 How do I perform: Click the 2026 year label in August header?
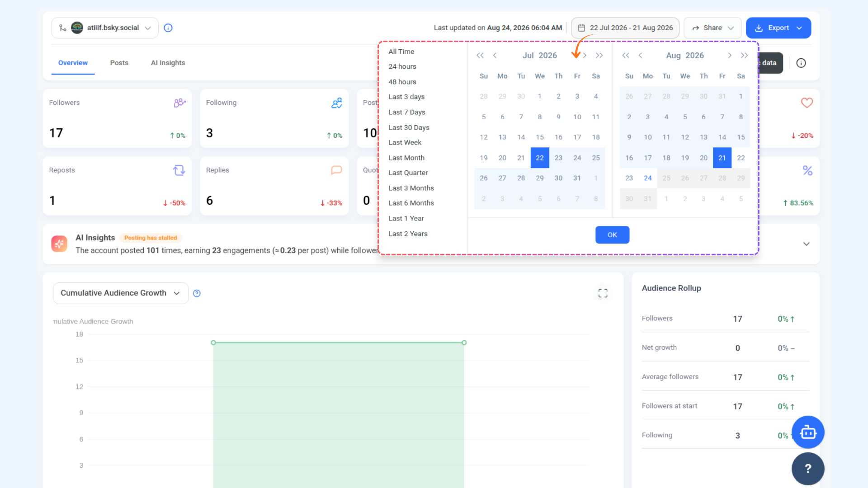(695, 56)
